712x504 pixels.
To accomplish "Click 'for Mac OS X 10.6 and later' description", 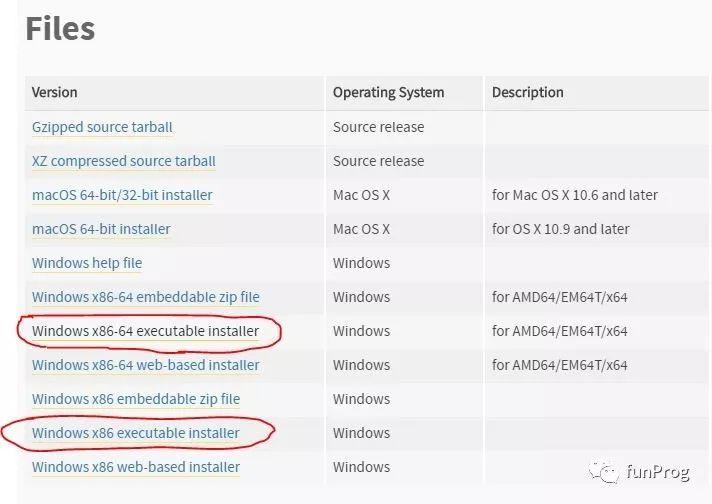I will coord(575,195).
